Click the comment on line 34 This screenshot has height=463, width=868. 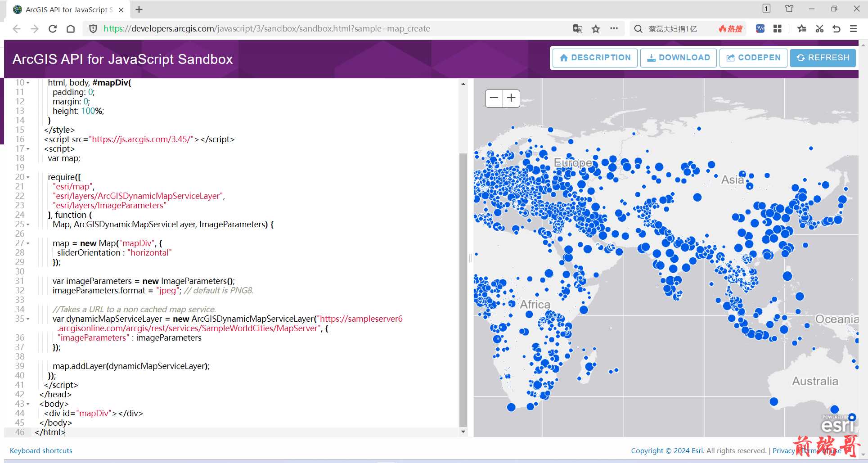[134, 310]
